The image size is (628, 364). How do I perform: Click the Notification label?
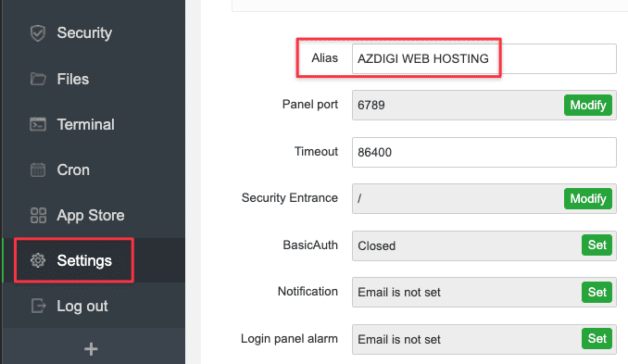308,291
